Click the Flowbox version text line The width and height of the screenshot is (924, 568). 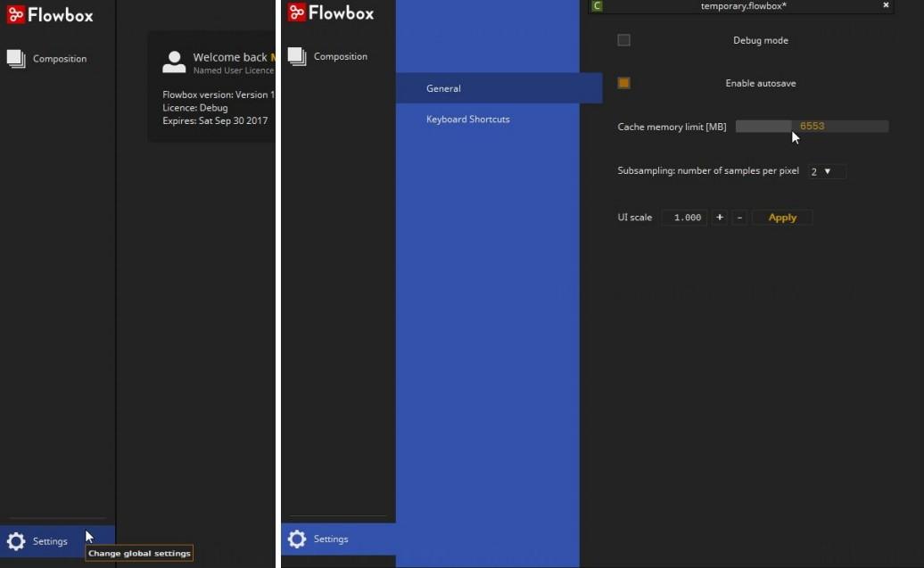pyautogui.click(x=219, y=95)
